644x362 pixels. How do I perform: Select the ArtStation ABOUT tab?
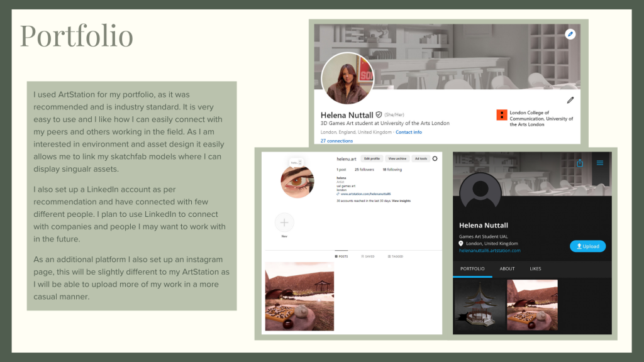(508, 269)
